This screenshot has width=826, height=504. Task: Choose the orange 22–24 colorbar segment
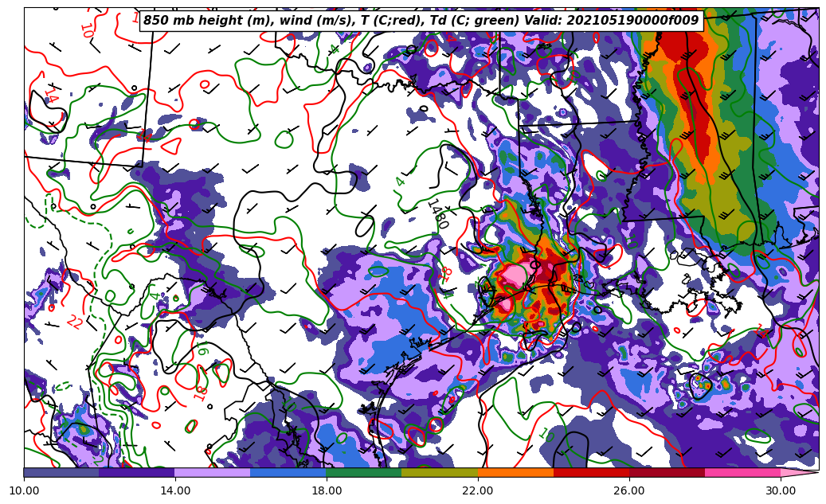515,472
